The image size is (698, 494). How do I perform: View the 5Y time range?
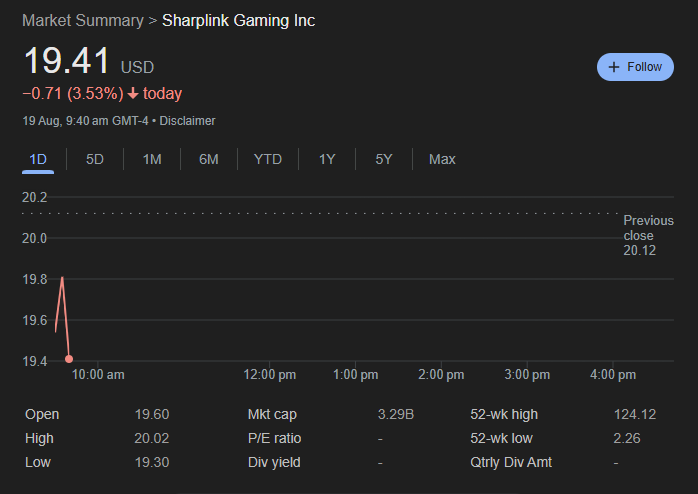[384, 159]
